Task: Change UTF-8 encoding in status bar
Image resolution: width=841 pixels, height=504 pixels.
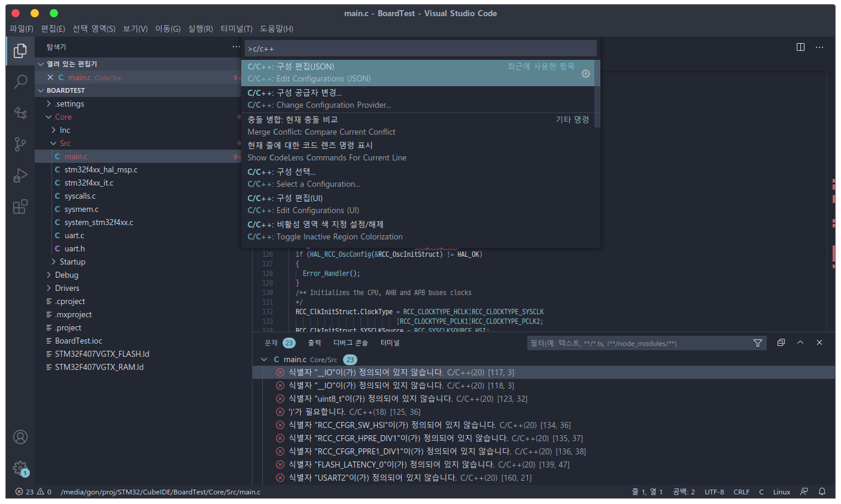Action: point(714,491)
